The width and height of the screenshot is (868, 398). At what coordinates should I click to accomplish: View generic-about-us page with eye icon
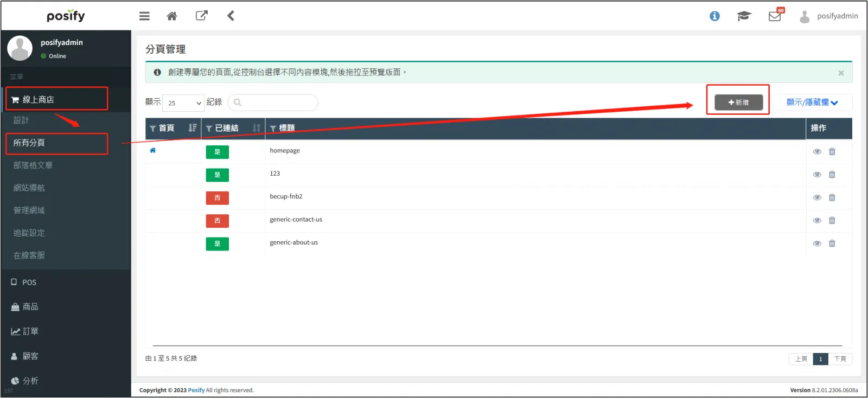(x=817, y=243)
